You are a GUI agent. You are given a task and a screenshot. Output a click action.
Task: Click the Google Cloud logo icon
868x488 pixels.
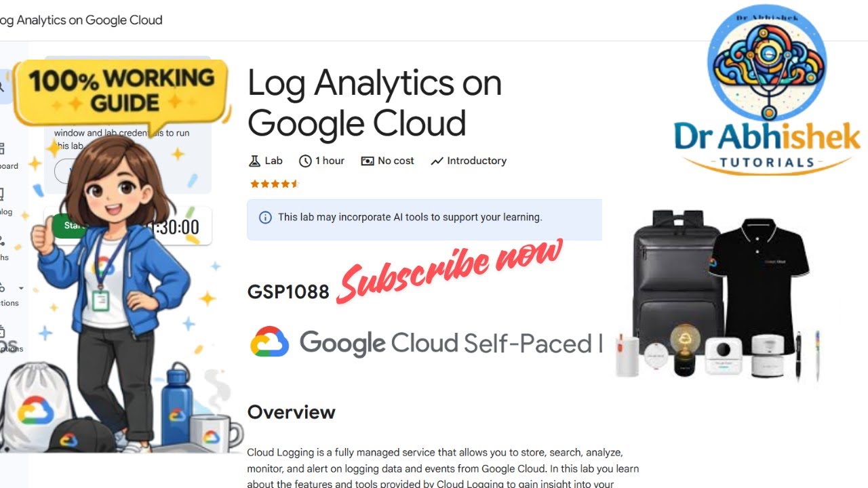(270, 342)
